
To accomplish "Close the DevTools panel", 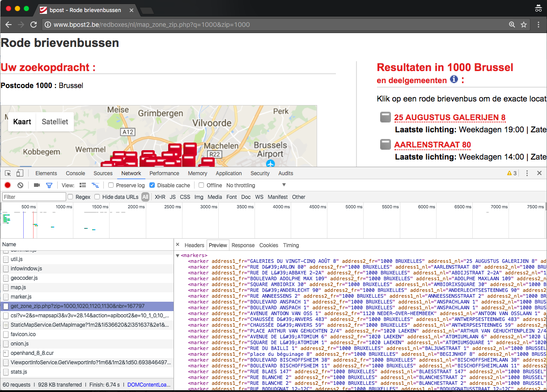I will coord(539,173).
